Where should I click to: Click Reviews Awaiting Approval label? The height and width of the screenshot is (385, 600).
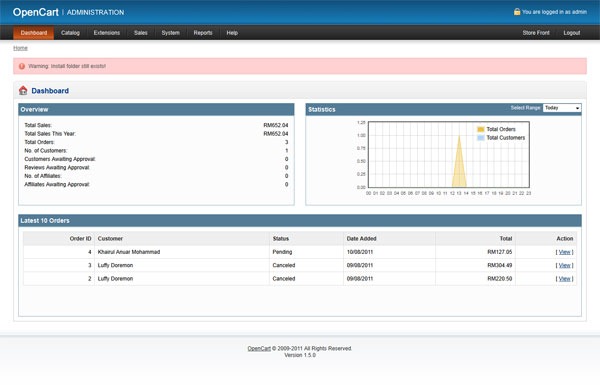point(57,168)
